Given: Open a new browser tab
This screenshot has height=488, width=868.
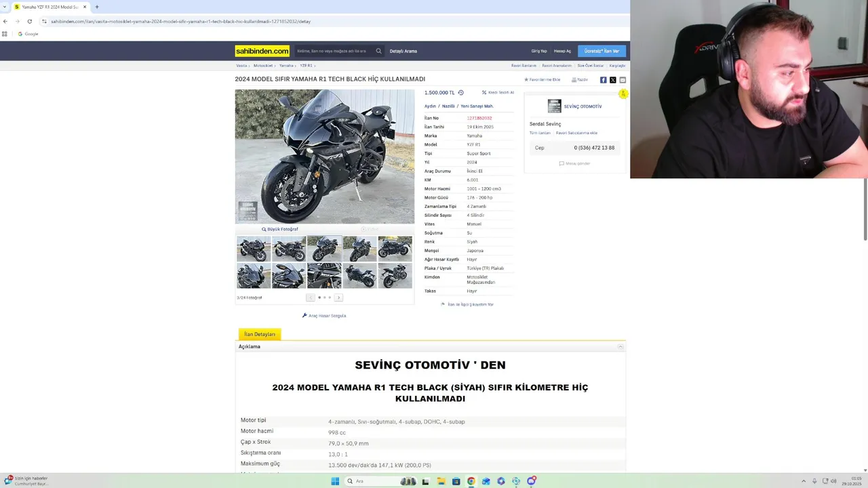Looking at the screenshot, I should pyautogui.click(x=97, y=7).
